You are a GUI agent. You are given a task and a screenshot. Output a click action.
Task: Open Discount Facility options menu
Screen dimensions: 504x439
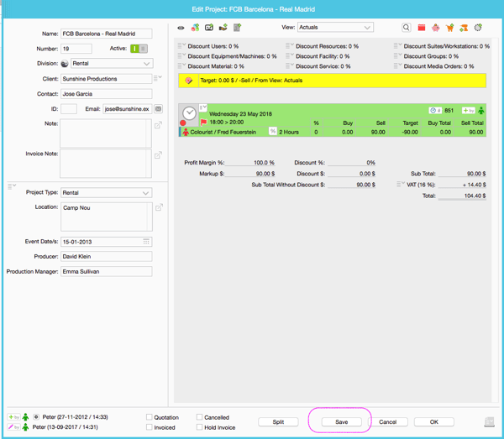pyautogui.click(x=290, y=56)
